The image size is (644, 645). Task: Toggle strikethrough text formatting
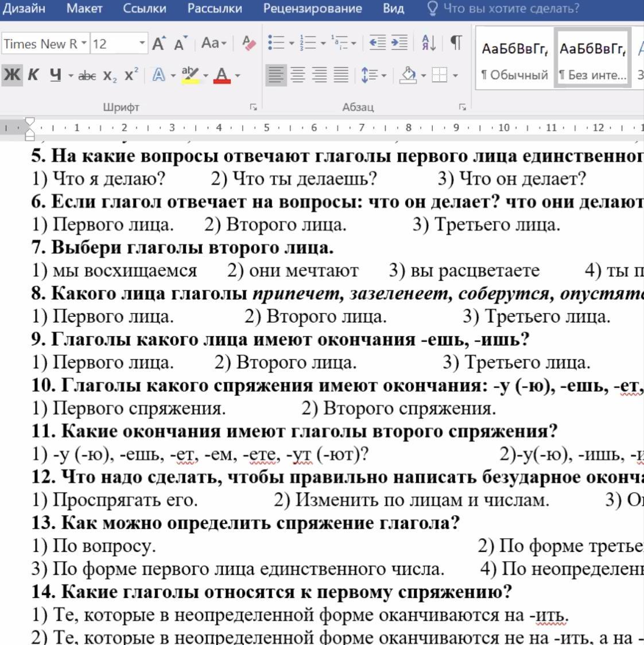click(x=87, y=75)
